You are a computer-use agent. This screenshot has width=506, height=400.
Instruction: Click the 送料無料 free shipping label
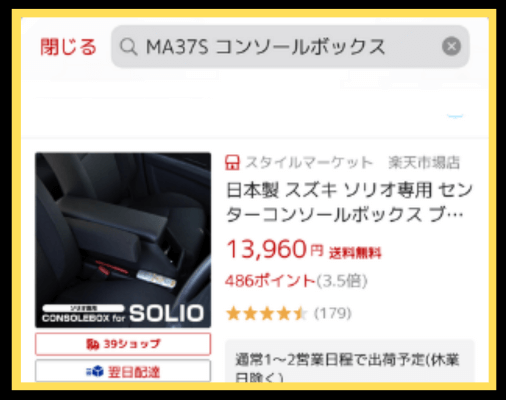tap(355, 253)
